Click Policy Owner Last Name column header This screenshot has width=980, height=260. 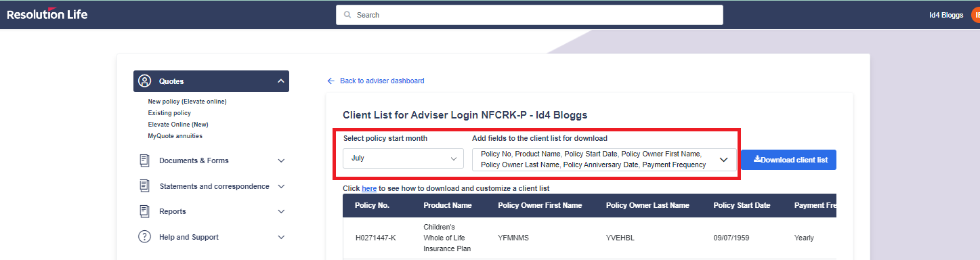(x=647, y=205)
